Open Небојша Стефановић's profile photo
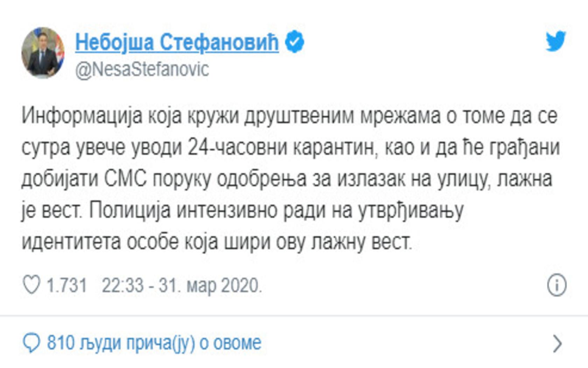Image resolution: width=588 pixels, height=368 pixels. 43,53
